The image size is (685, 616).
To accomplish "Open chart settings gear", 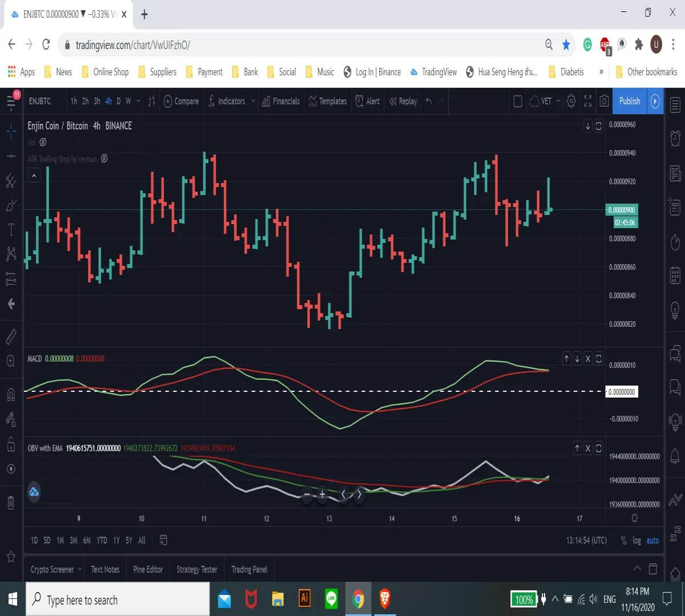I will coord(571,101).
